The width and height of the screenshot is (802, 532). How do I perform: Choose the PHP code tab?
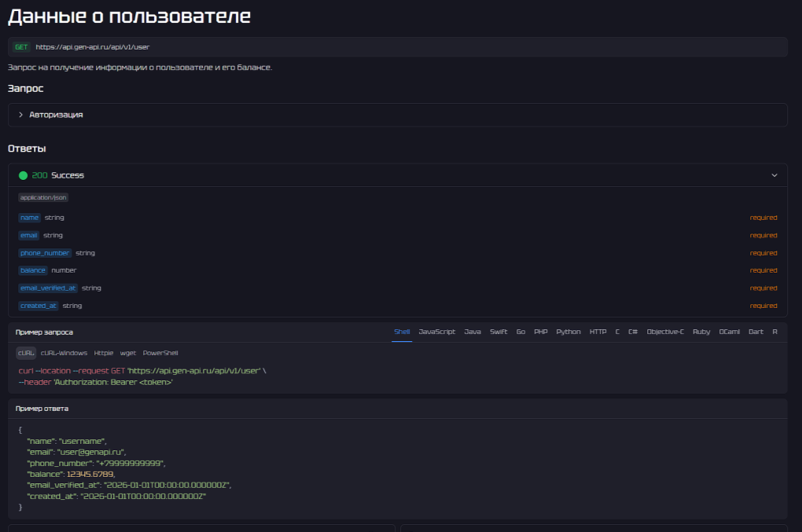point(541,332)
